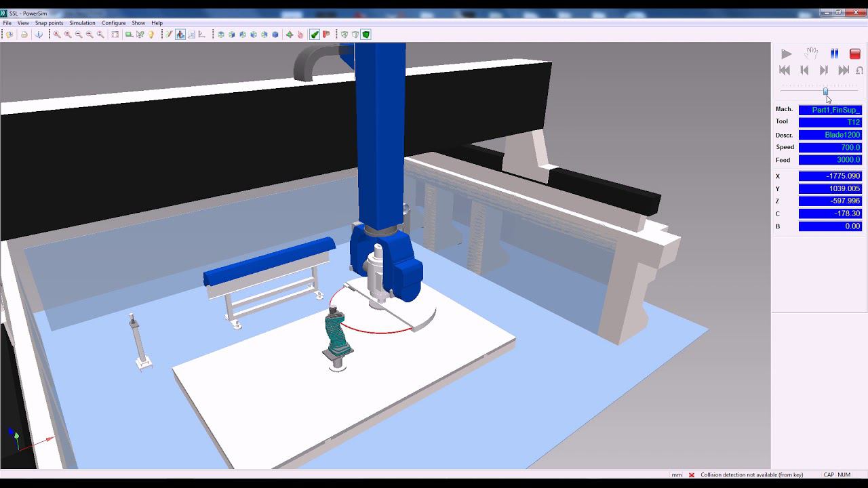Click the mm units indicator in status bar

pyautogui.click(x=676, y=475)
